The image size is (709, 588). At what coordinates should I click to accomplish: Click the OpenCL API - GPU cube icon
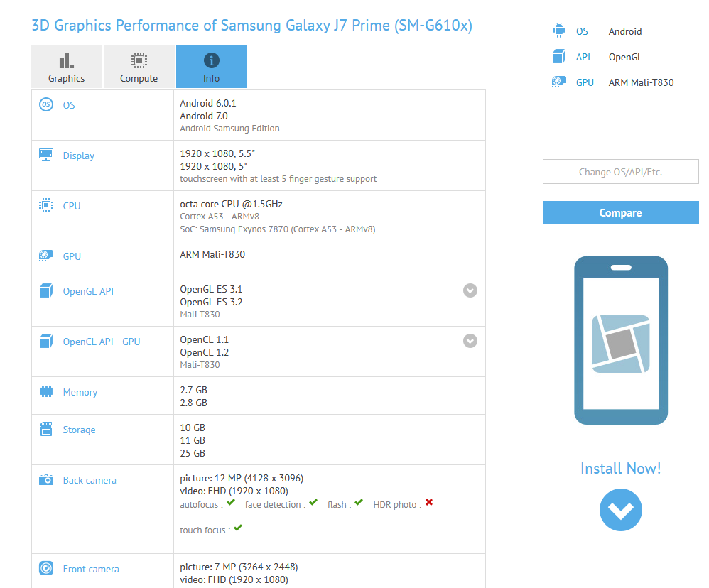coord(46,342)
